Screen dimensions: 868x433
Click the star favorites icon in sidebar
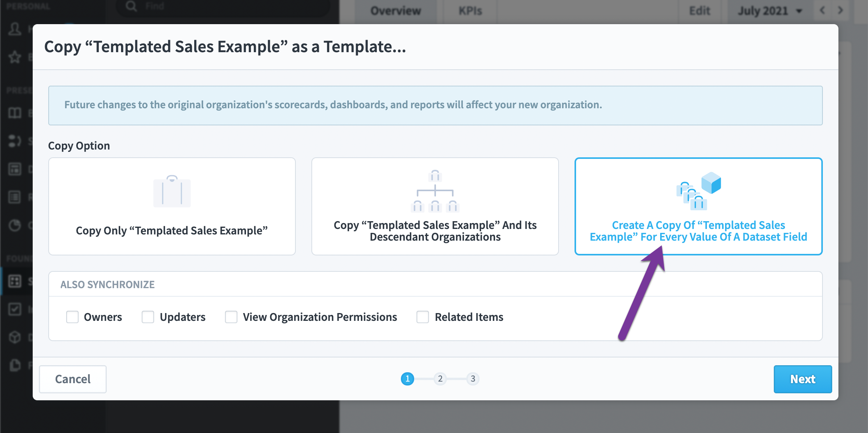tap(15, 57)
